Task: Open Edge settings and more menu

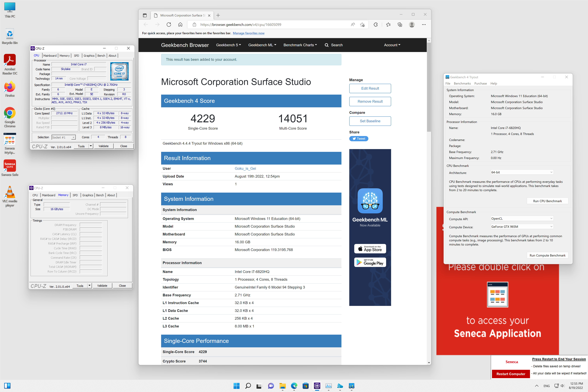Action: pos(424,25)
